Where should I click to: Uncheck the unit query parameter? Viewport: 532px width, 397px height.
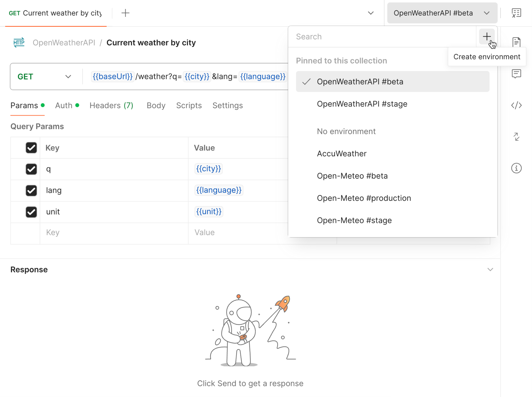[31, 212]
